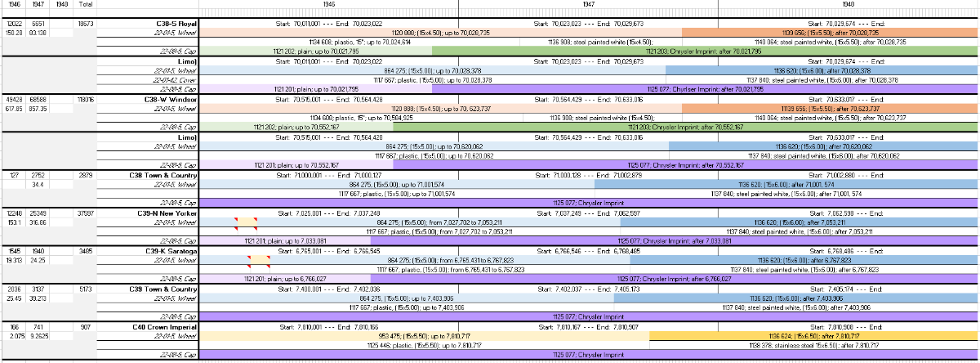Viewport: 980px width, 363px height.
Task: Select the Total column header
Action: coord(87,5)
